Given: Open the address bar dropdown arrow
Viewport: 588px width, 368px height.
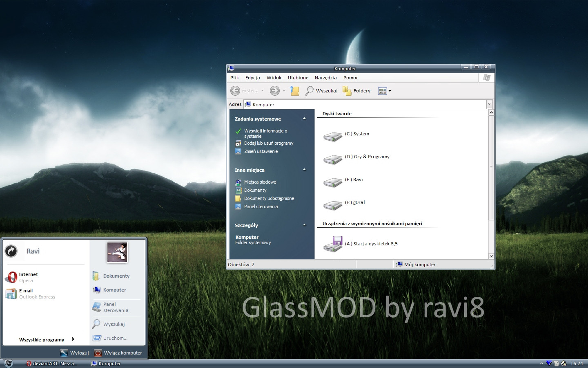Looking at the screenshot, I should coord(489,104).
